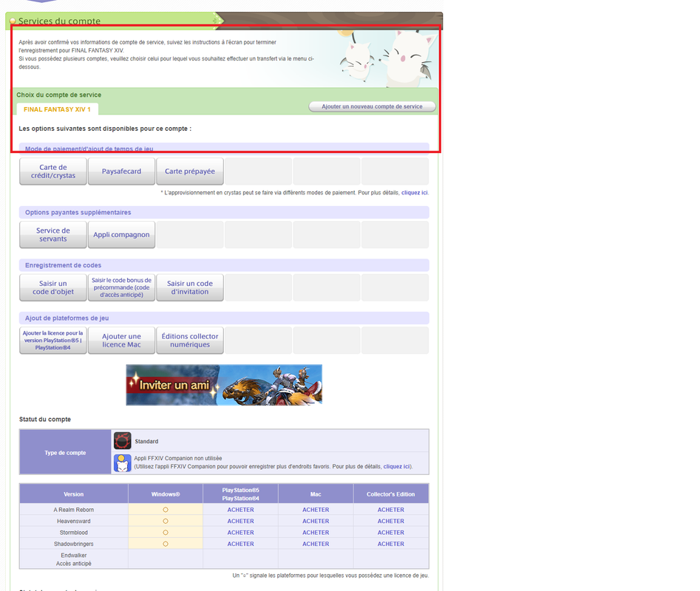Screen dimensions: 700x591
Task: Click the Shadowbringers version label
Action: point(74,544)
